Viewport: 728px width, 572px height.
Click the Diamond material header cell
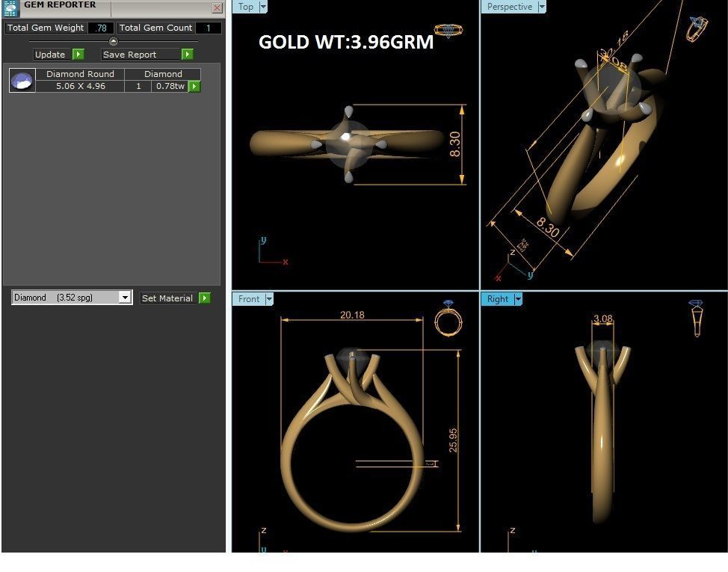163,74
